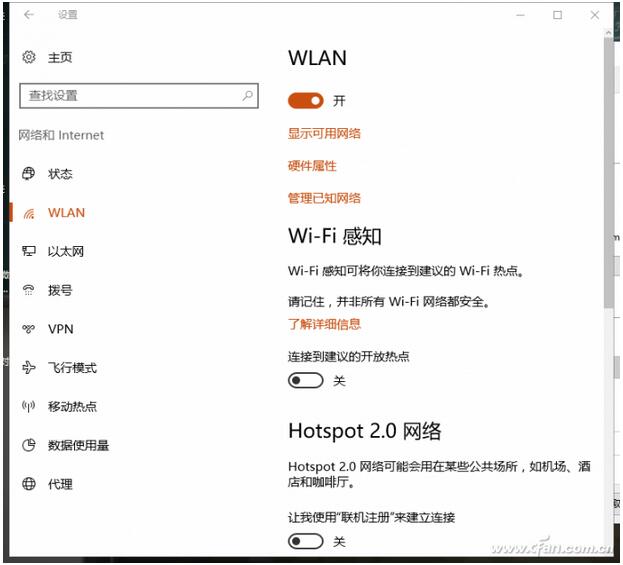Click text 请记住，并非所有 Wi-Fi 网络都安全

click(388, 302)
